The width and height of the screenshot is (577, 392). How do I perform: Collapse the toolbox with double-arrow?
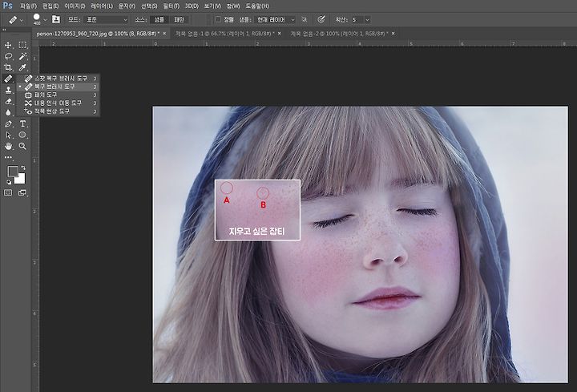pos(4,30)
